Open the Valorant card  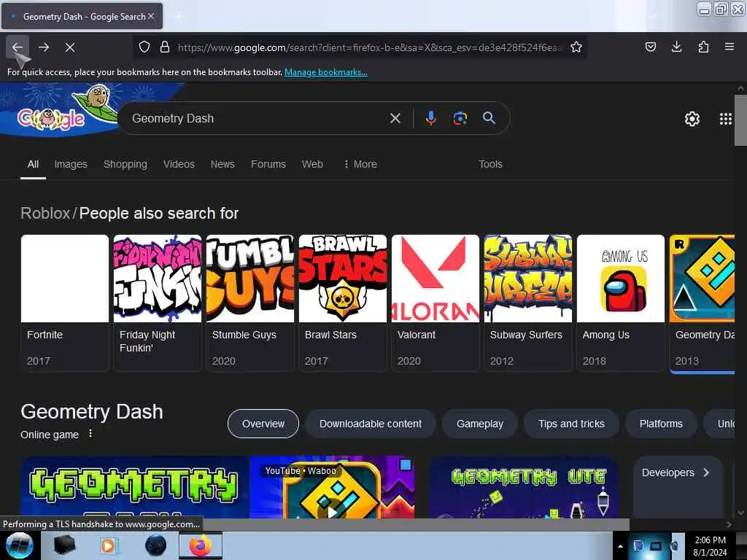point(436,303)
